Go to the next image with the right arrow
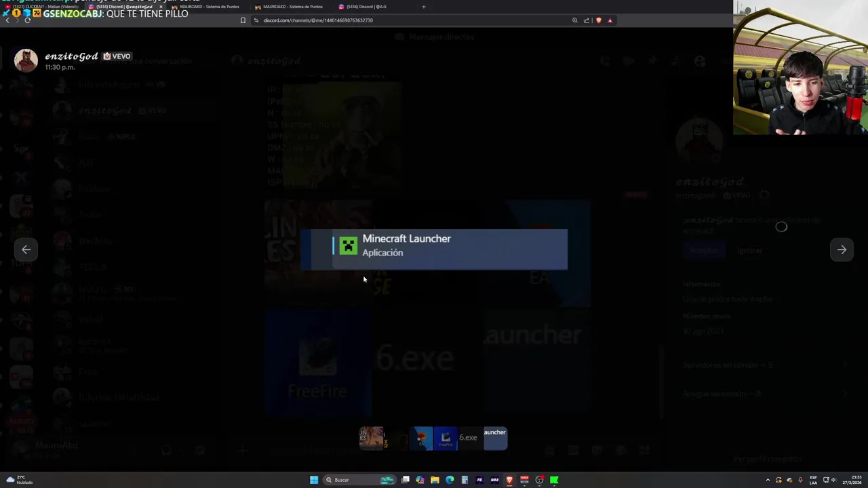 click(x=842, y=249)
